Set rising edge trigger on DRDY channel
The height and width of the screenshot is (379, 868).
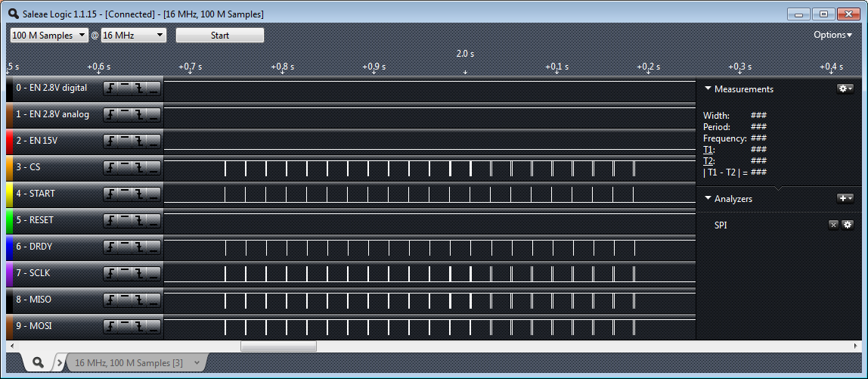(x=110, y=247)
